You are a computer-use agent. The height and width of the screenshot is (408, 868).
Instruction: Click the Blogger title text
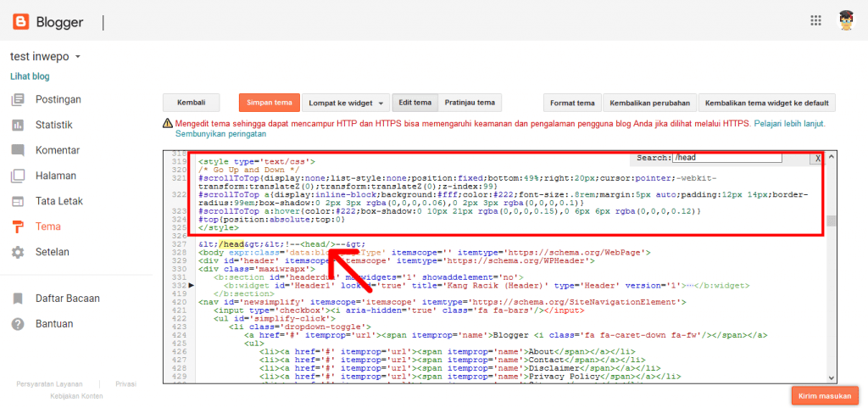click(60, 22)
